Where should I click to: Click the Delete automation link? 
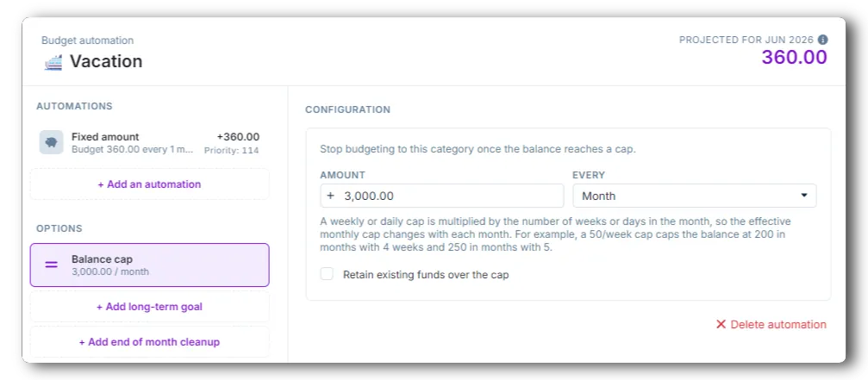pyautogui.click(x=771, y=325)
